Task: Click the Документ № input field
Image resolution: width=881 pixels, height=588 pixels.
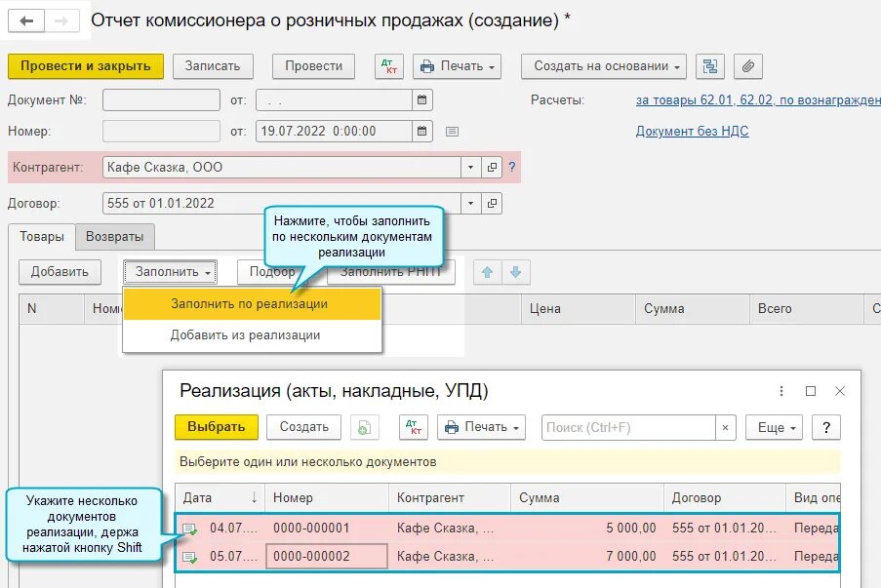Action: 161,100
